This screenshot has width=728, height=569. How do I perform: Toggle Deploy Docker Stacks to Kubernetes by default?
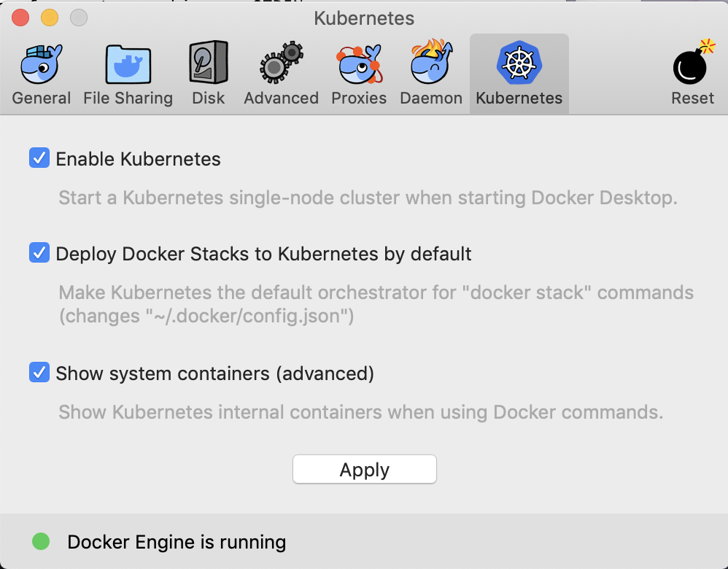pos(39,253)
